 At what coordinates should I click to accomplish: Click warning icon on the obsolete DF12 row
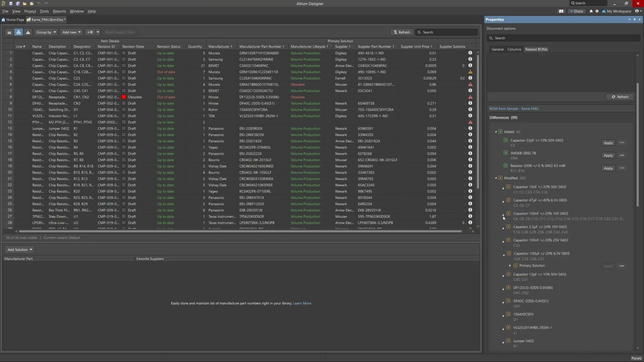pos(470,97)
